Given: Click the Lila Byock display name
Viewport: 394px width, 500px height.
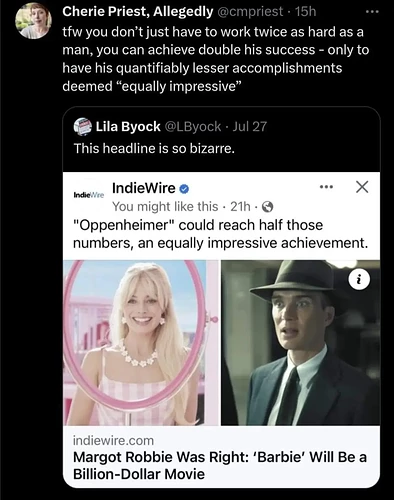Looking at the screenshot, I should click(128, 127).
